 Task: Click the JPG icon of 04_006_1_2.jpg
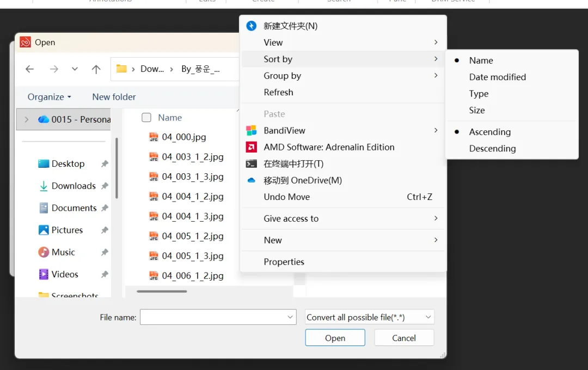(154, 276)
